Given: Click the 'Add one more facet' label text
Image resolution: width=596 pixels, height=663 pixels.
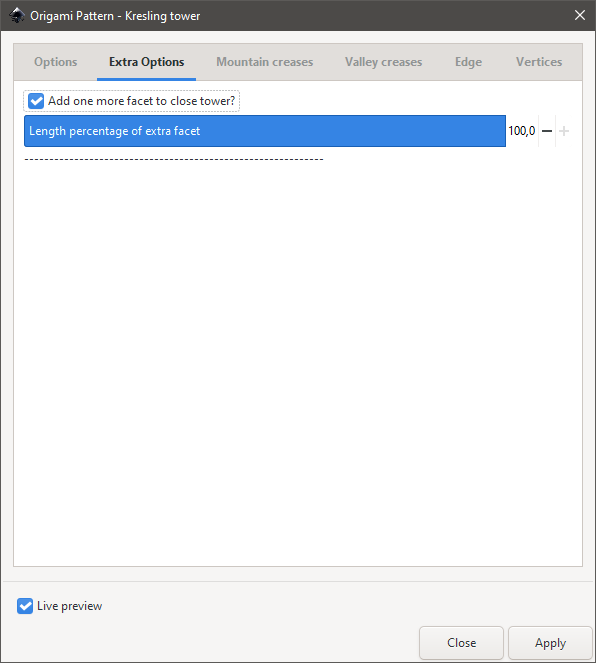Looking at the screenshot, I should click(x=141, y=101).
